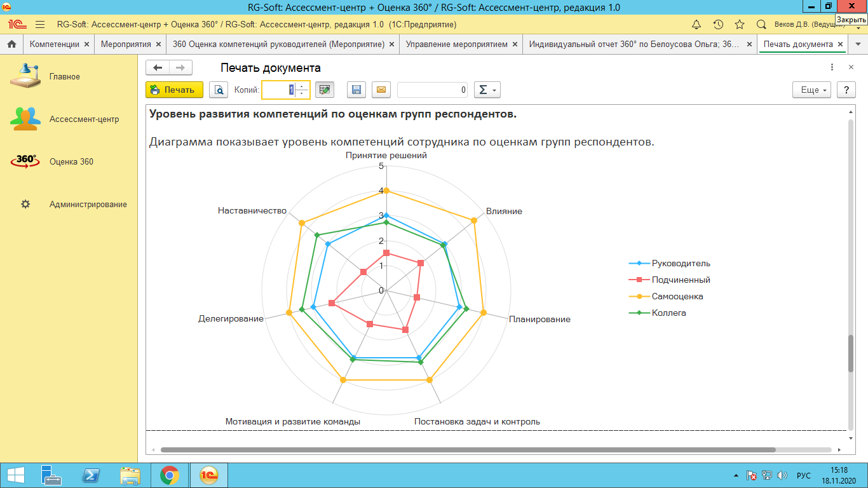Click the help question mark button
Image resolution: width=868 pixels, height=488 pixels.
click(846, 90)
